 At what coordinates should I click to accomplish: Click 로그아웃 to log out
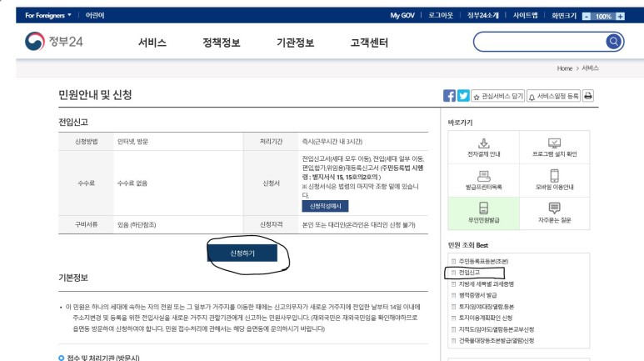tap(441, 15)
